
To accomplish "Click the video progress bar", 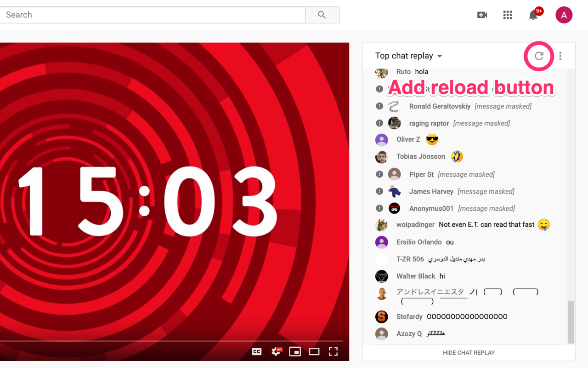I will (171, 341).
